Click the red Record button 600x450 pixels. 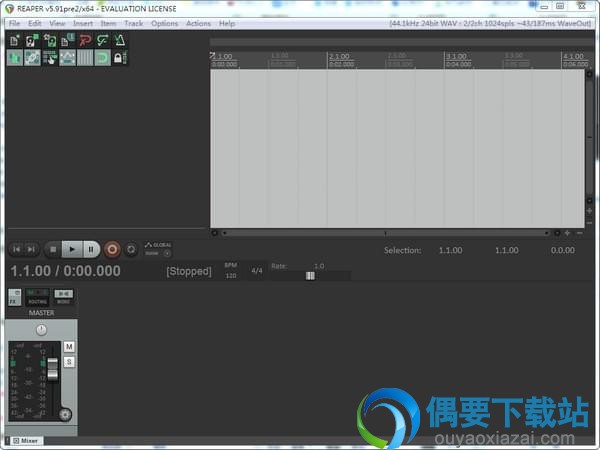coord(112,249)
